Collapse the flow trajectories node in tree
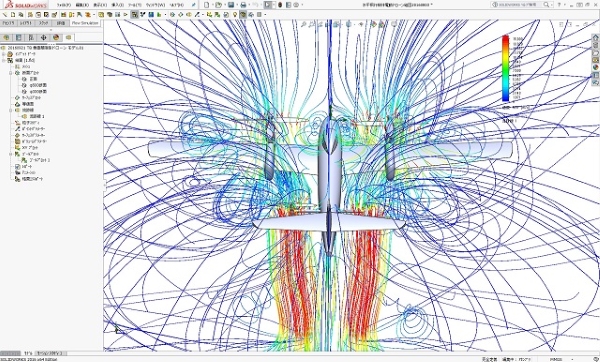The height and width of the screenshot is (362, 600). click(x=11, y=110)
